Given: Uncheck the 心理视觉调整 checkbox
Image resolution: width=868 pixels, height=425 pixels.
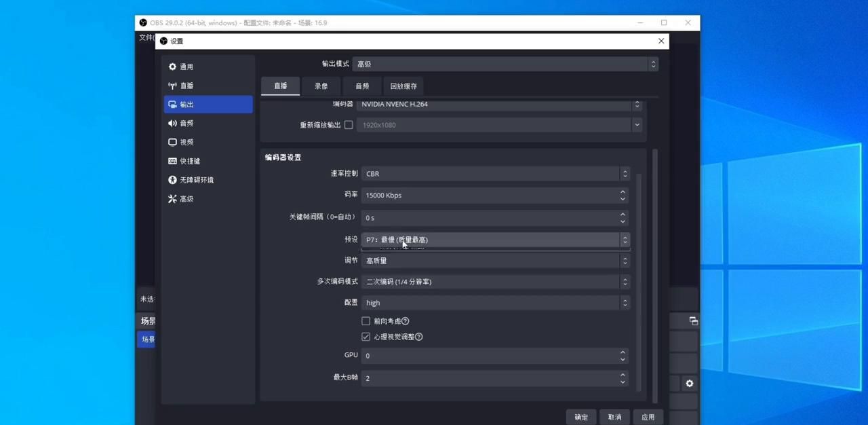Looking at the screenshot, I should (x=366, y=337).
